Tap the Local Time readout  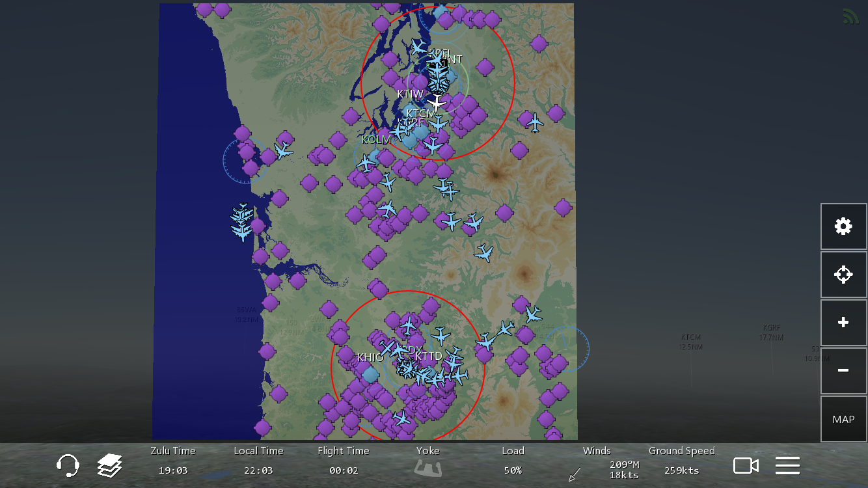point(259,461)
